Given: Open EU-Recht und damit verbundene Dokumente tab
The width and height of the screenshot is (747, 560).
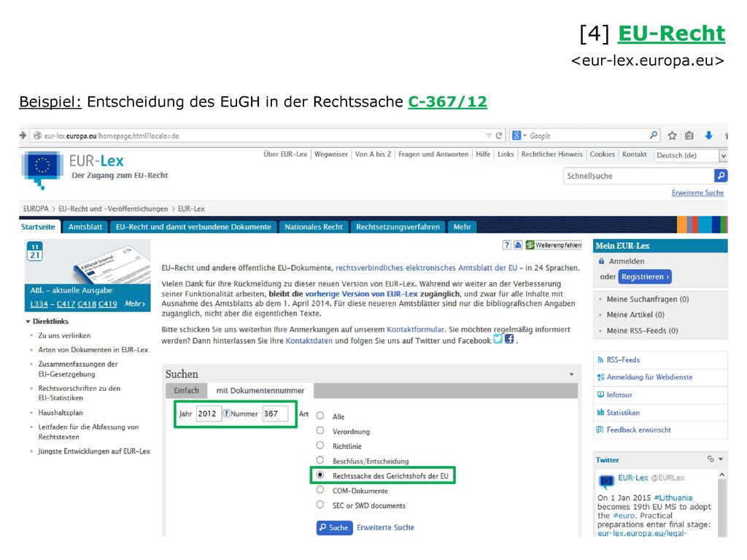Looking at the screenshot, I should tap(193, 227).
